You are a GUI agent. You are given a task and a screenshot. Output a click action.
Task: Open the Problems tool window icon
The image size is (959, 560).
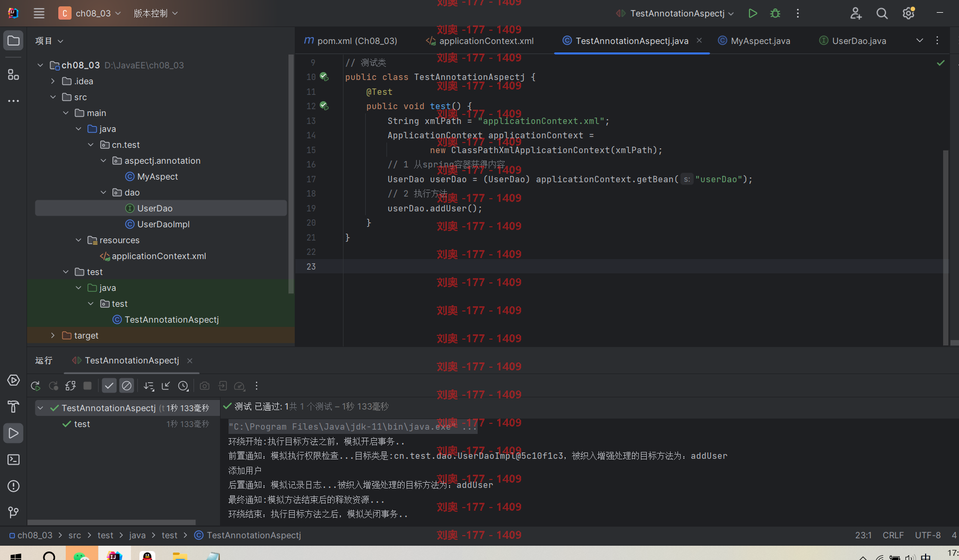click(x=13, y=486)
